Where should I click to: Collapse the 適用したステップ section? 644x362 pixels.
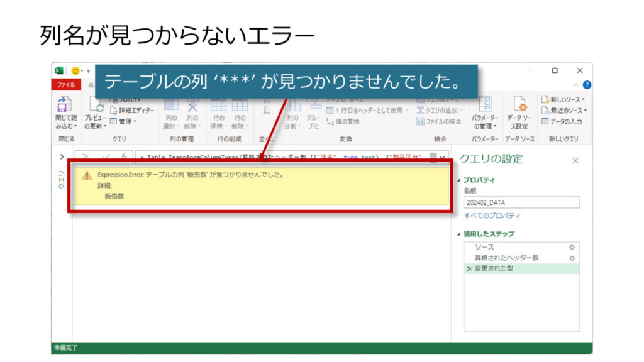click(458, 234)
